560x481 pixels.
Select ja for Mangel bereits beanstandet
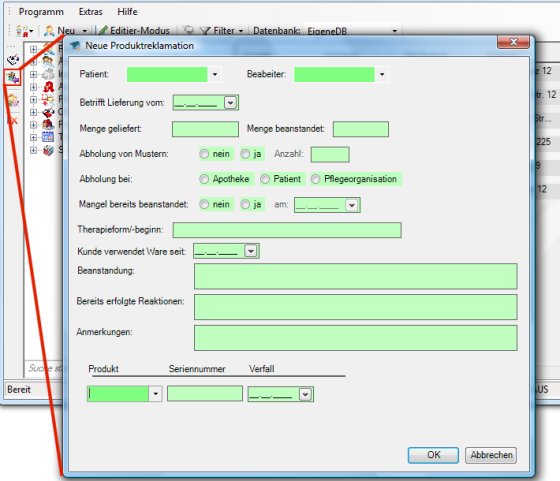pyautogui.click(x=245, y=204)
